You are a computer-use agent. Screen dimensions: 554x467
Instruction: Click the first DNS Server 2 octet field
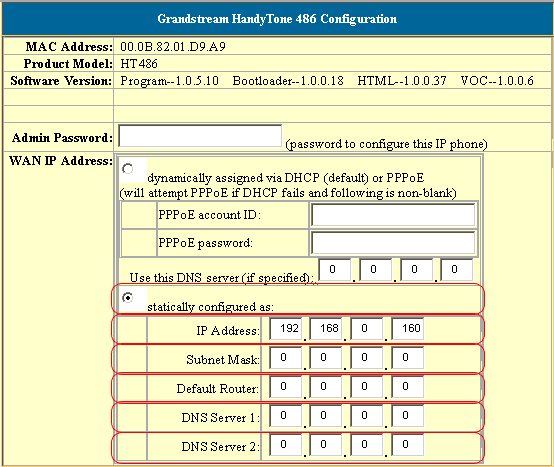click(285, 444)
